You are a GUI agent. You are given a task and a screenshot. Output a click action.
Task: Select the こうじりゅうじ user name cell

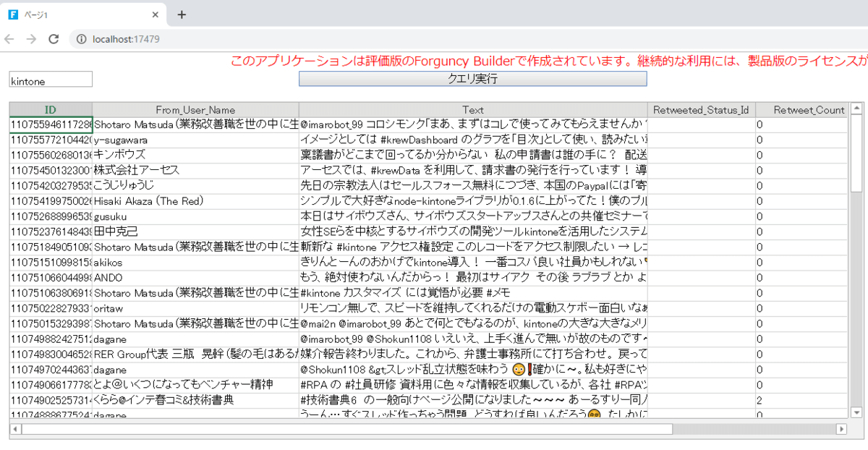pos(196,186)
